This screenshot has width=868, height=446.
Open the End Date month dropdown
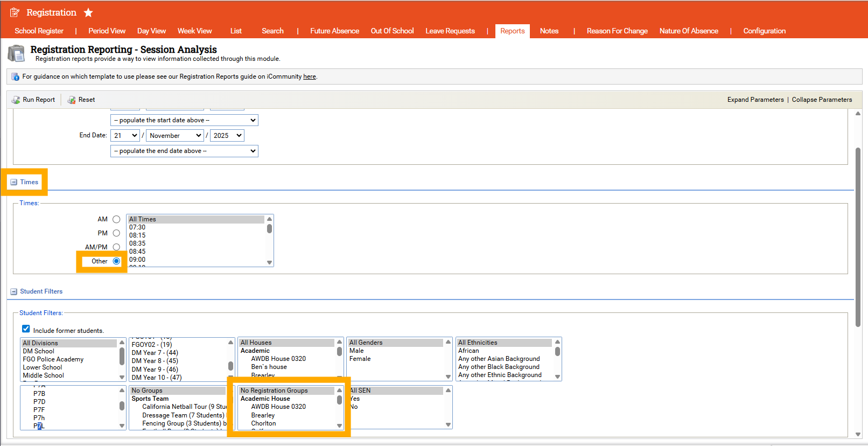(175, 136)
